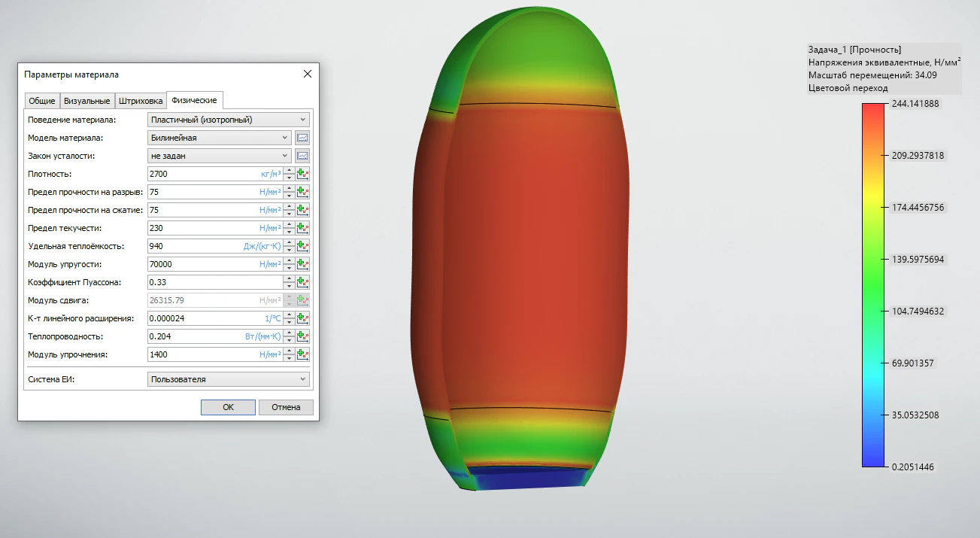The height and width of the screenshot is (538, 980).
Task: Increase Плотность value with up stepper arrow
Action: point(289,171)
